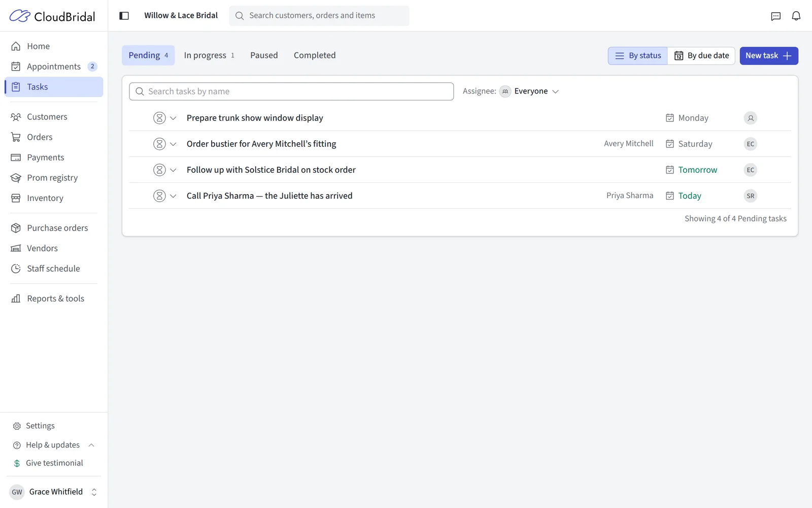Click the CloudBridal logo
The image size is (812, 508).
click(52, 16)
